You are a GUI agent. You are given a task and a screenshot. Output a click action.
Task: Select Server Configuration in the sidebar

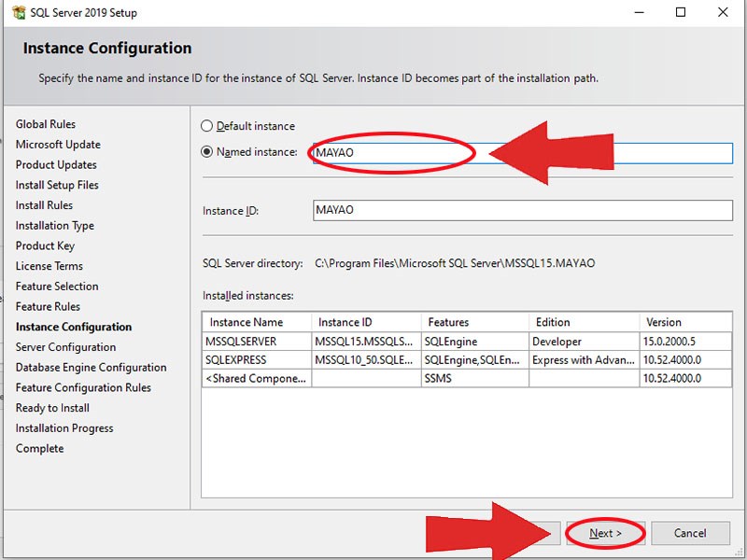pyautogui.click(x=59, y=347)
